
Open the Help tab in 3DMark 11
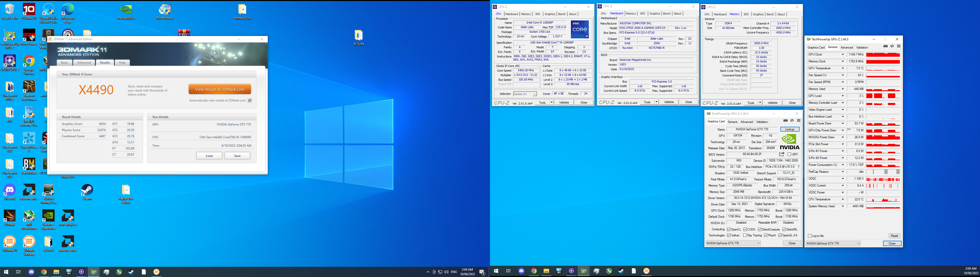coord(122,63)
